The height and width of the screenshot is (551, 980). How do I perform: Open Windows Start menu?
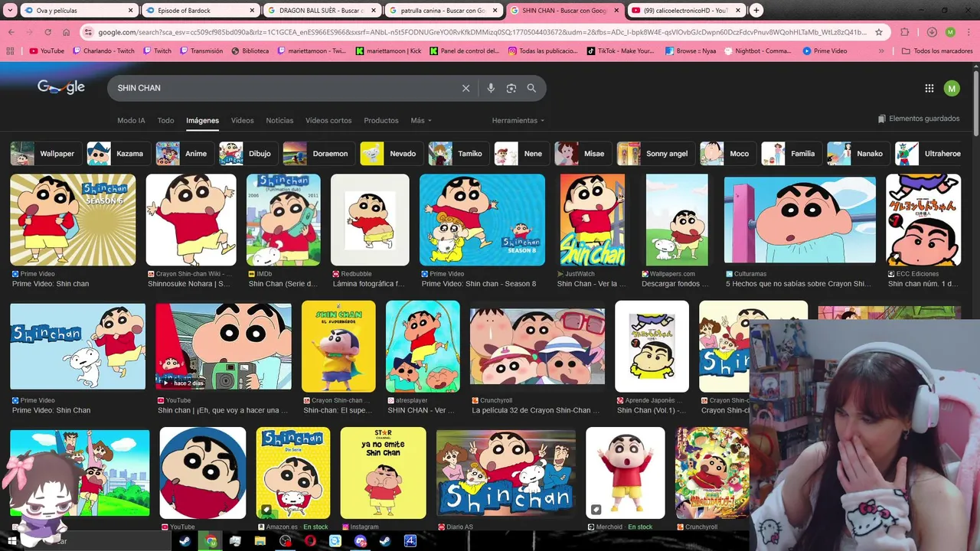point(11,540)
